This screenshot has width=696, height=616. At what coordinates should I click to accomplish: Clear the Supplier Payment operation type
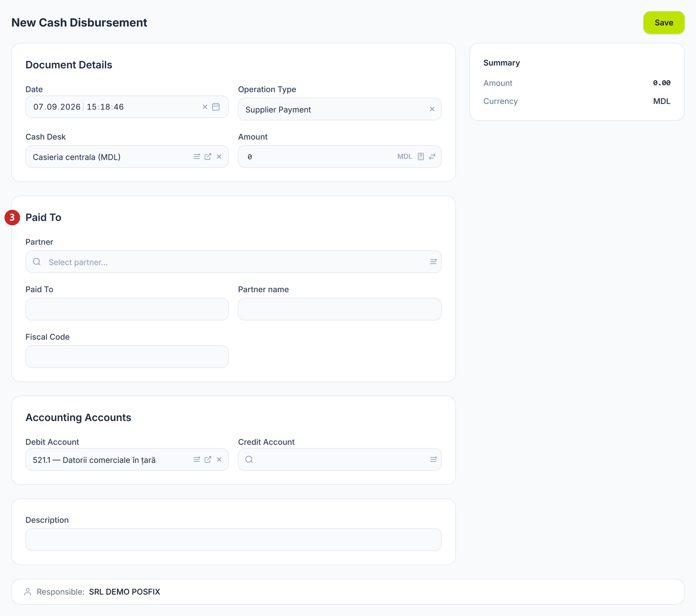(432, 109)
